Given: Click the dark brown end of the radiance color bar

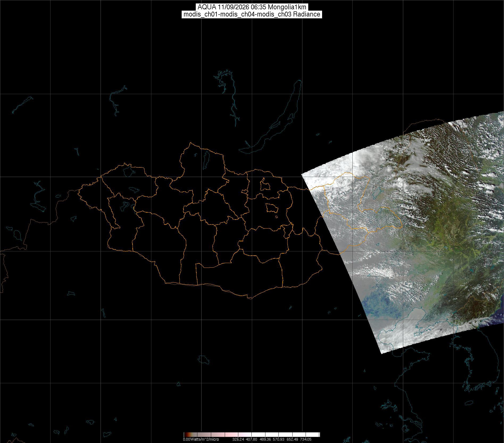Looking at the screenshot, I should (187, 435).
